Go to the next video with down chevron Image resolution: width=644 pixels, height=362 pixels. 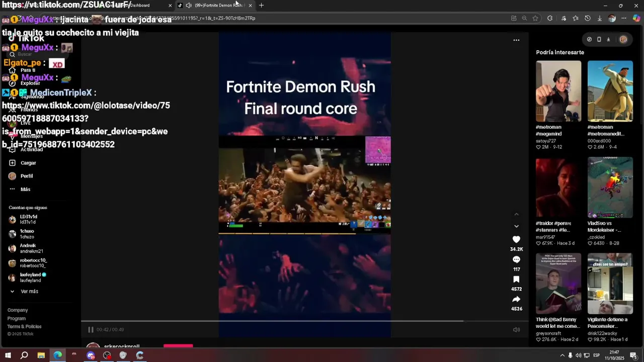[x=516, y=226]
